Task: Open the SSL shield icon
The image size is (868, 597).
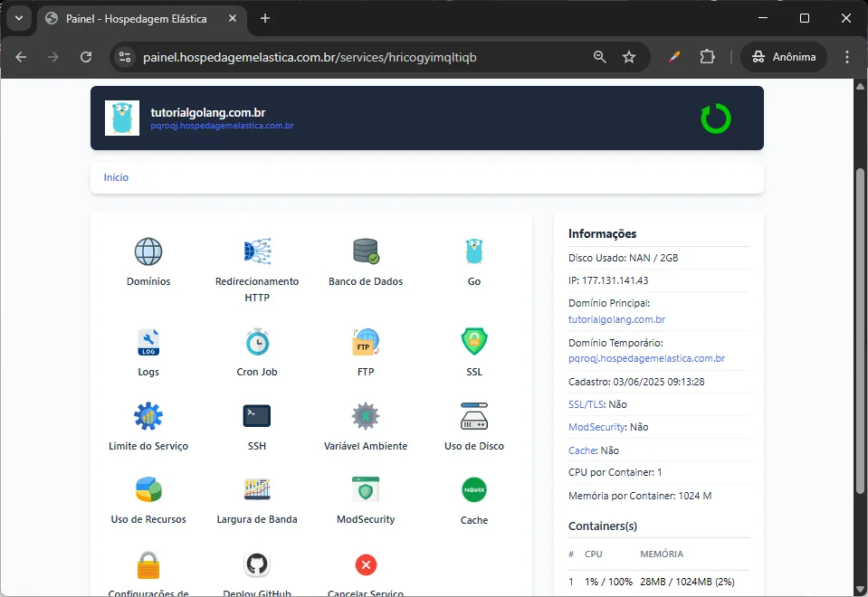Action: [x=474, y=342]
